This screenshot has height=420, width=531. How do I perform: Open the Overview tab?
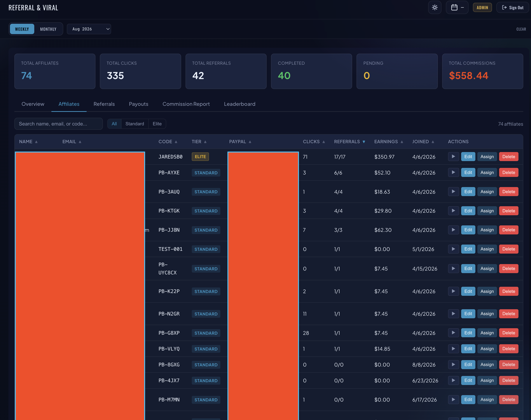[x=33, y=104]
